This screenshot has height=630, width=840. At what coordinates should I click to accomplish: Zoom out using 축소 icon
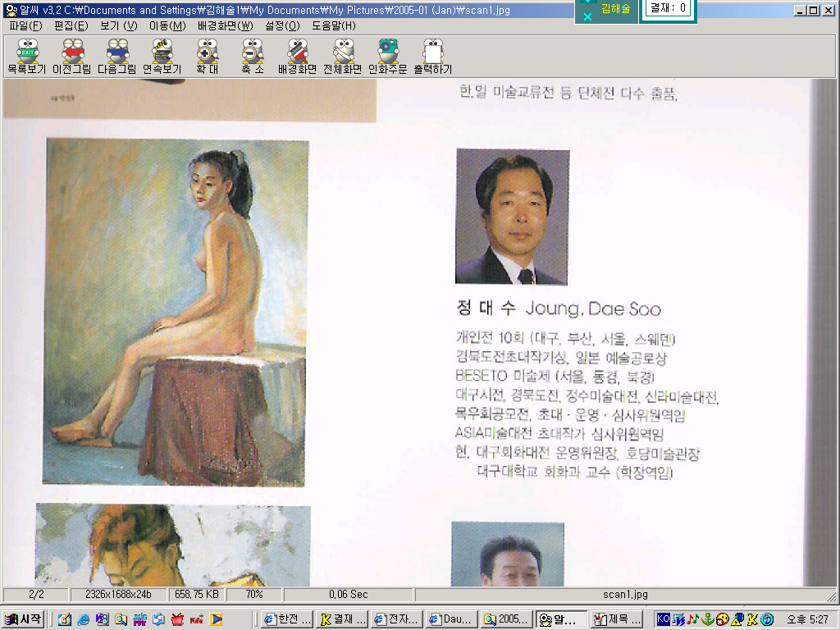(252, 57)
